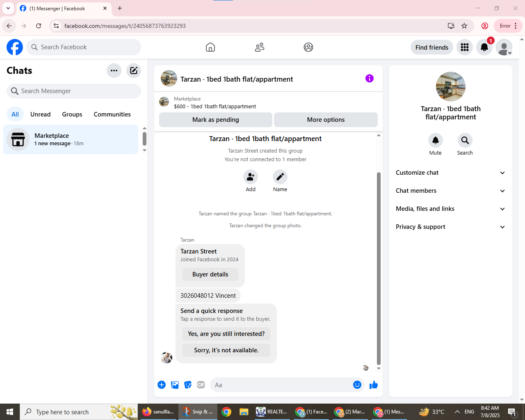Click the More options button
Viewport: 525px width, 420px height.
(x=326, y=120)
